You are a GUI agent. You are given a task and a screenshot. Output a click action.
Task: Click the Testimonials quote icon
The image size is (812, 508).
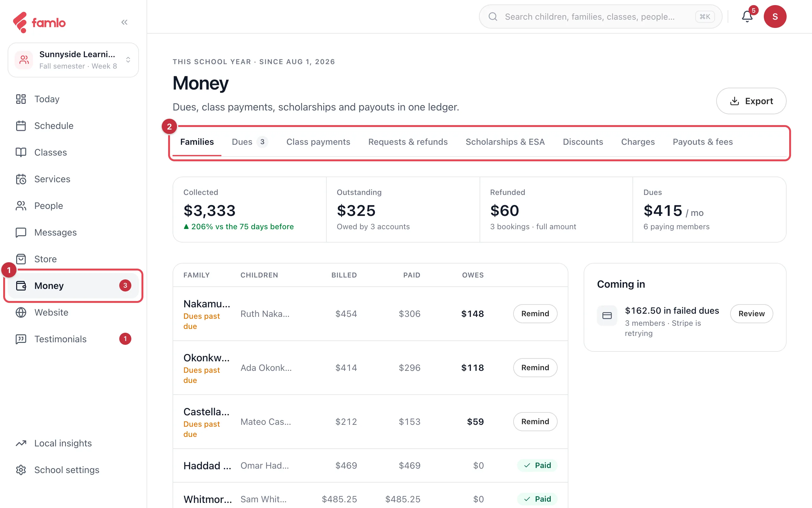[x=21, y=339]
